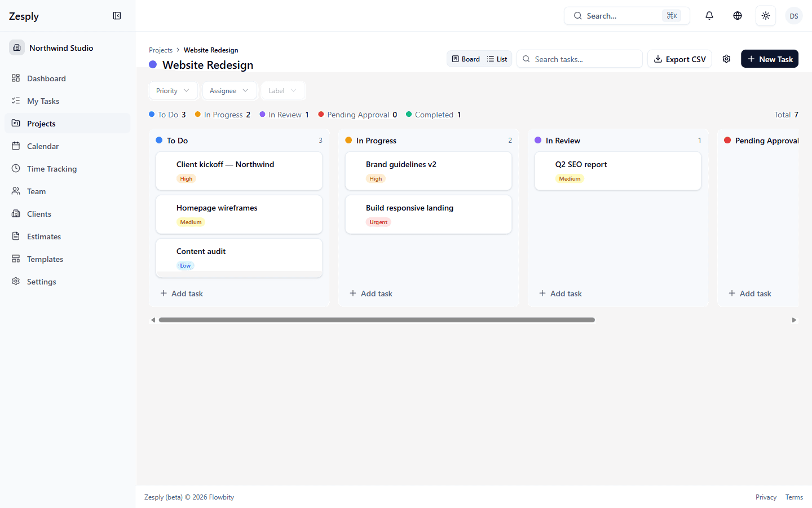Open the Terms link

(x=794, y=497)
